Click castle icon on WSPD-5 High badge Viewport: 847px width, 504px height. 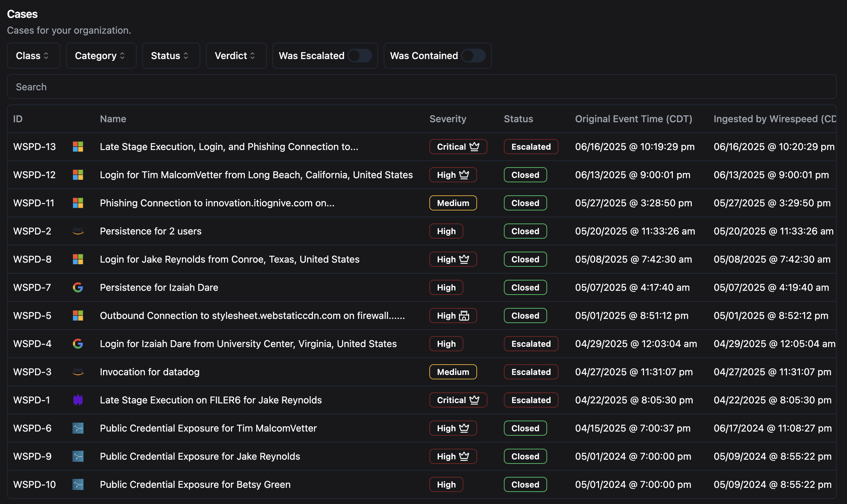(x=464, y=316)
